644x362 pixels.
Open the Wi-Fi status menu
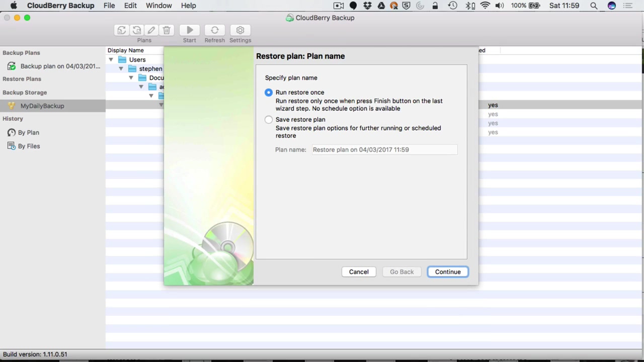click(485, 6)
